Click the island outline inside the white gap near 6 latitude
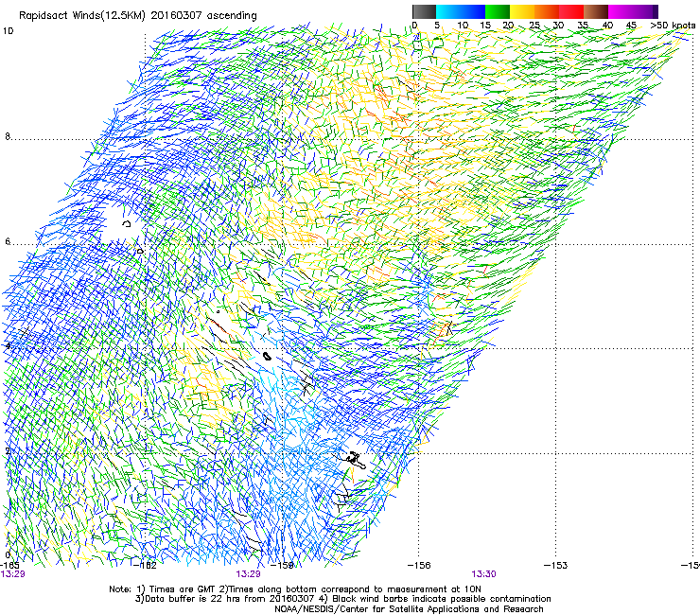 click(x=127, y=223)
